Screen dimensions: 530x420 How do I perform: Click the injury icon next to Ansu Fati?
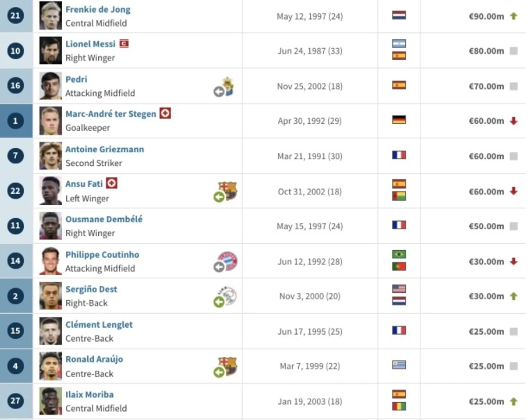(x=111, y=184)
